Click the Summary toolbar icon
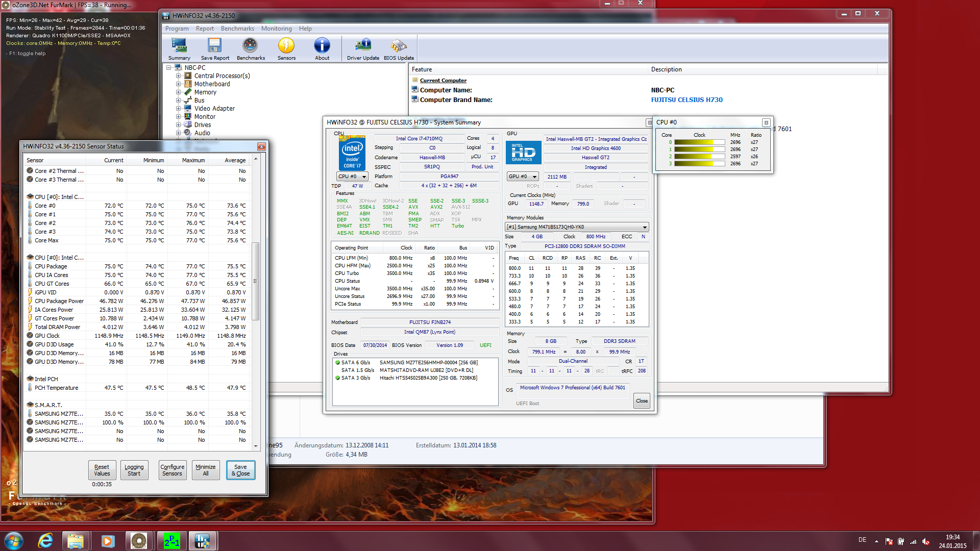 [x=179, y=48]
